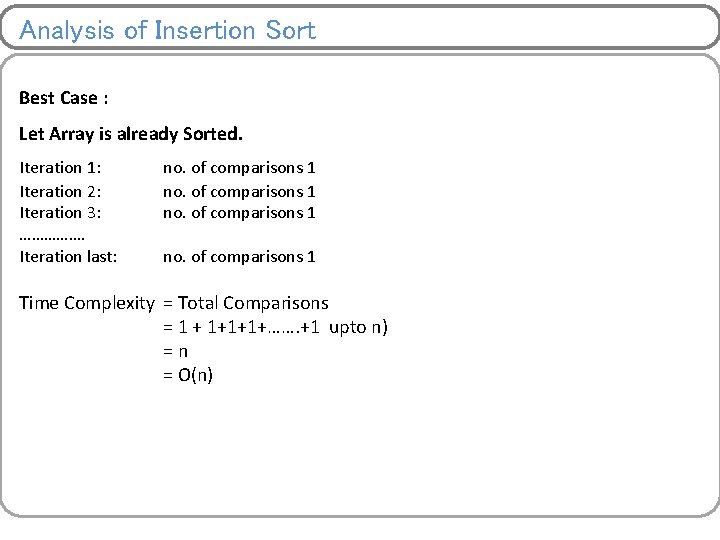This screenshot has width=720, height=540.
Task: Select the Iteration last label
Action: coord(68,257)
